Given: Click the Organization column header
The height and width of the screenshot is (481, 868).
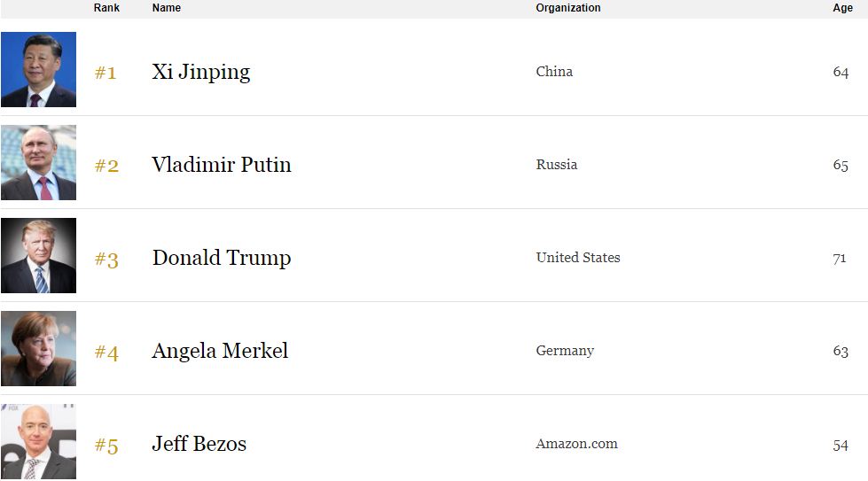Looking at the screenshot, I should [x=567, y=8].
